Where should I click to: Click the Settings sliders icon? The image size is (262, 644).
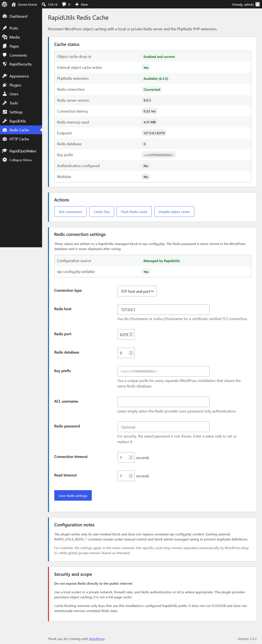click(x=5, y=112)
